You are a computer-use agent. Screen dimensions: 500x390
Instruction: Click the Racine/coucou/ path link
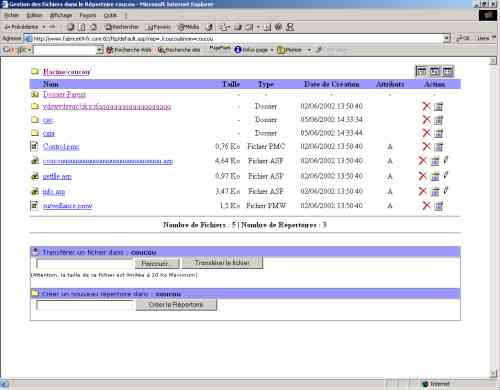67,72
